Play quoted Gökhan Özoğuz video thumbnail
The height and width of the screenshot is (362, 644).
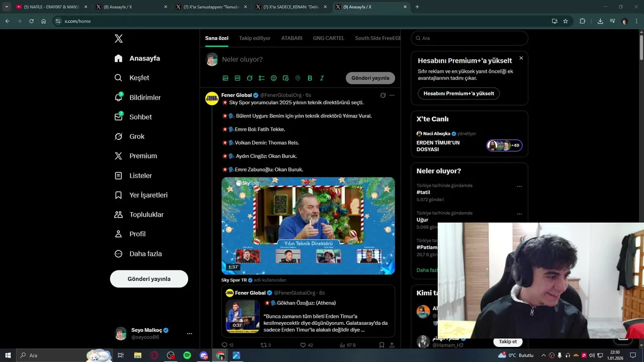(x=243, y=316)
